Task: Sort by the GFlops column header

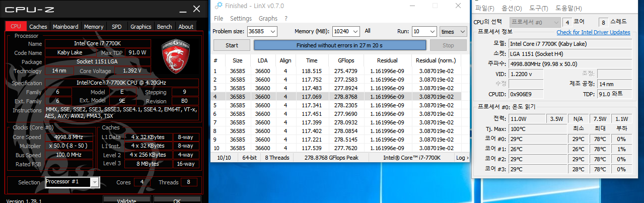Action: (x=345, y=60)
